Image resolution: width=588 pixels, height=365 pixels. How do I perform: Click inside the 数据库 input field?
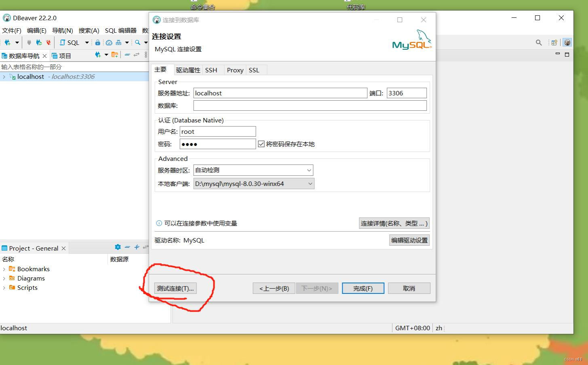[310, 105]
